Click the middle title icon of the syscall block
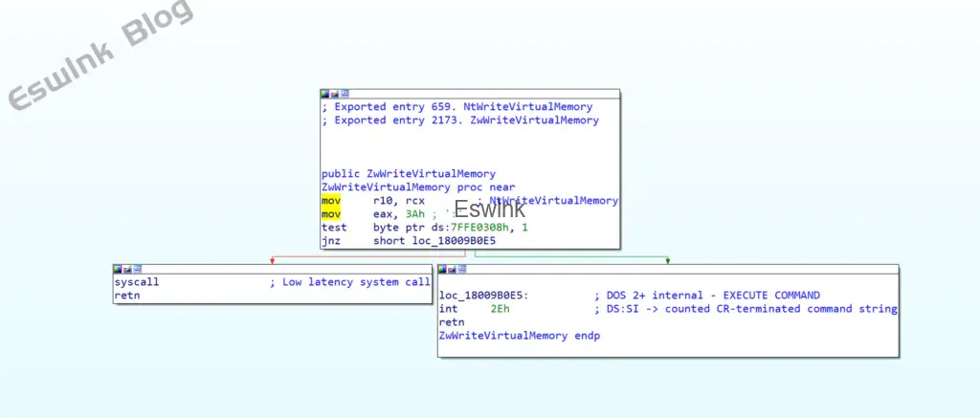The image size is (980, 418). pyautogui.click(x=127, y=270)
